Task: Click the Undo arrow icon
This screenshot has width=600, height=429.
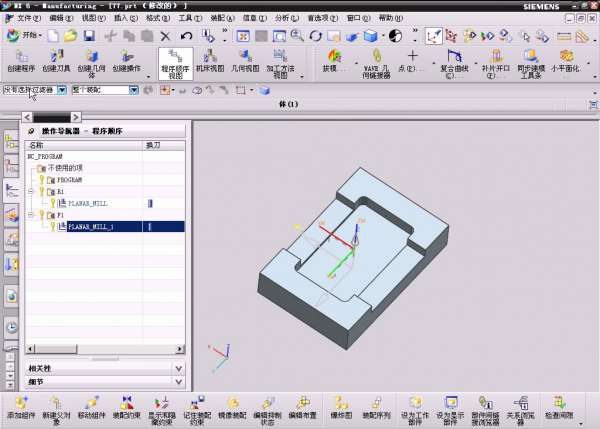Action: (186, 36)
